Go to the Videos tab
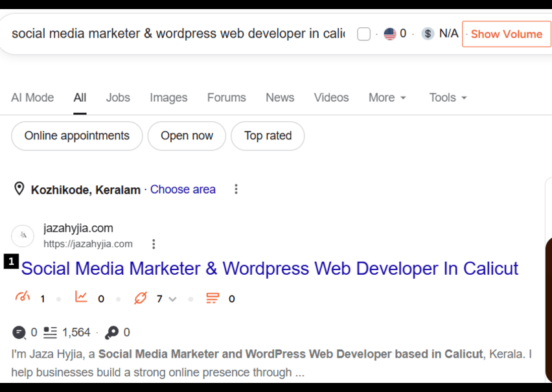 coord(331,98)
